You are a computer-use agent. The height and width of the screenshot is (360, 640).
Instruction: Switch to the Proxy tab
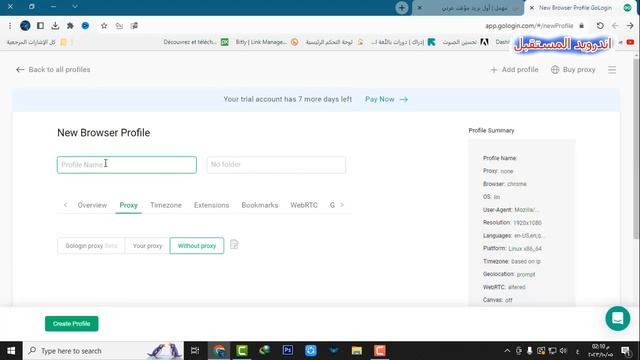tap(129, 205)
